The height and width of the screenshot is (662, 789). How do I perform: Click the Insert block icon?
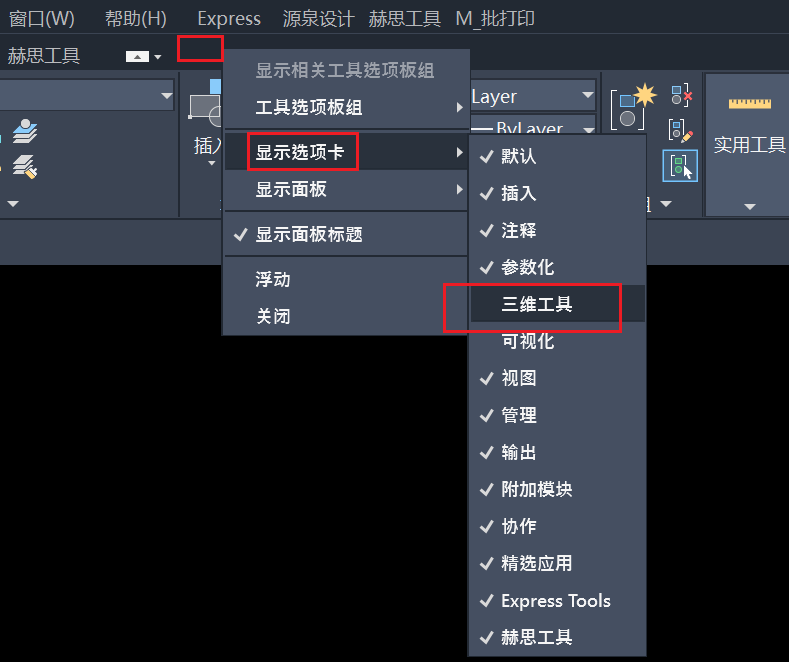pos(205,104)
